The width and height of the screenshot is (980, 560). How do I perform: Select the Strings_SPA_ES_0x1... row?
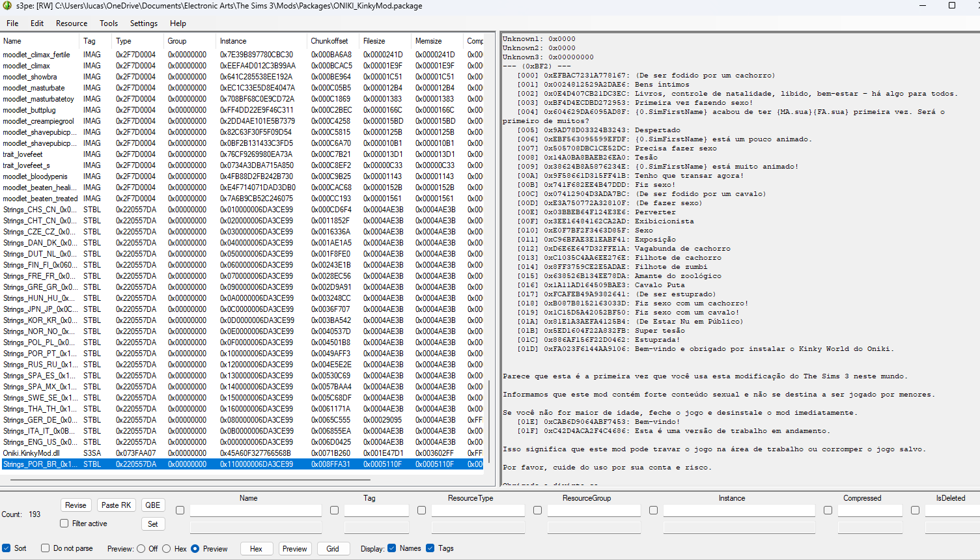[x=242, y=376]
